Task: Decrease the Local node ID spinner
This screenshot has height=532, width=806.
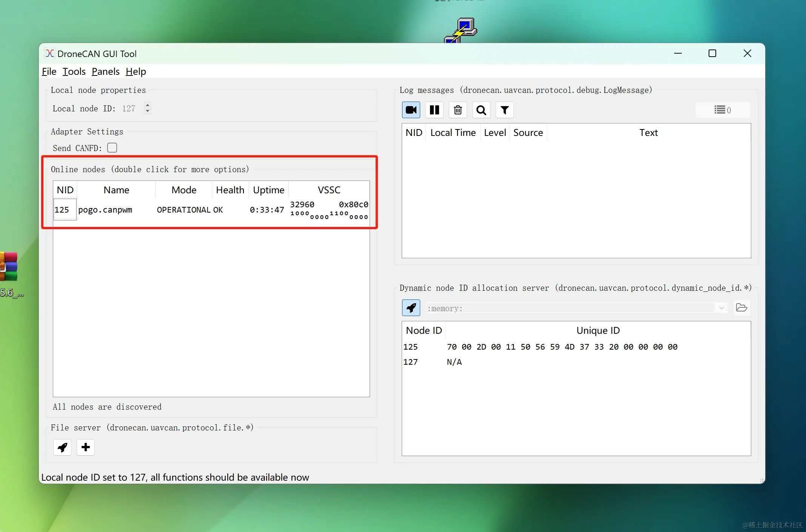Action: click(x=148, y=111)
